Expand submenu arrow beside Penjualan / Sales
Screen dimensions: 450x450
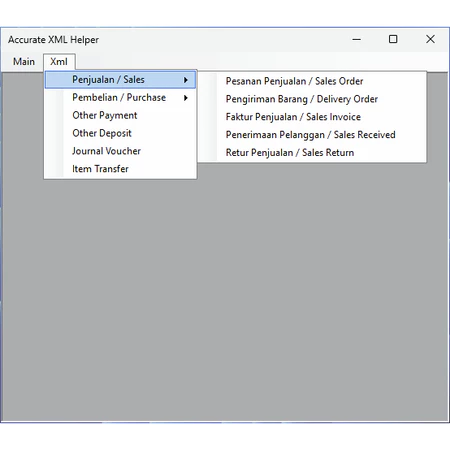[186, 80]
